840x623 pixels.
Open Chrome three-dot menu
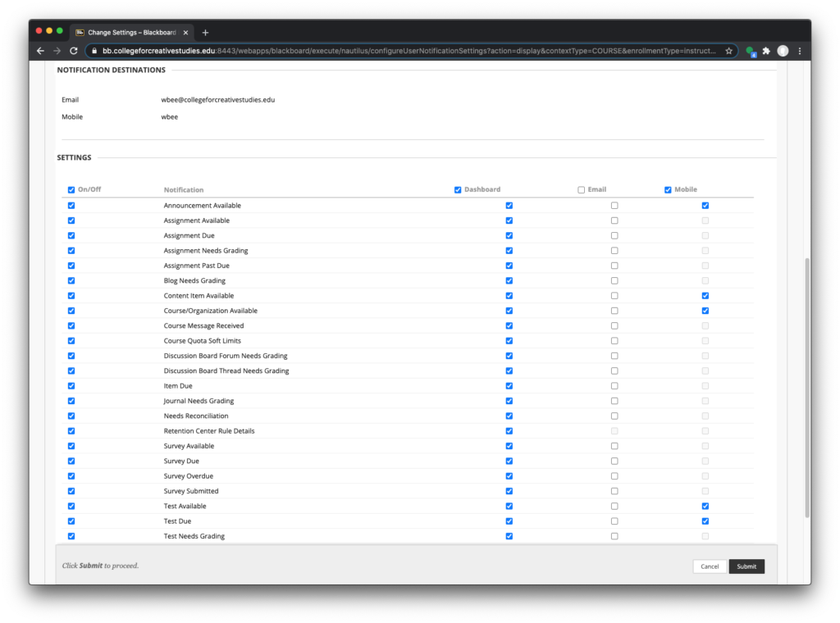(800, 51)
